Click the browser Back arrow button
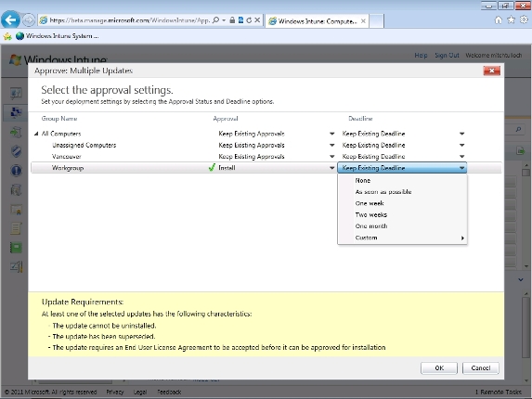Image resolution: width=532 pixels, height=399 pixels. point(10,20)
